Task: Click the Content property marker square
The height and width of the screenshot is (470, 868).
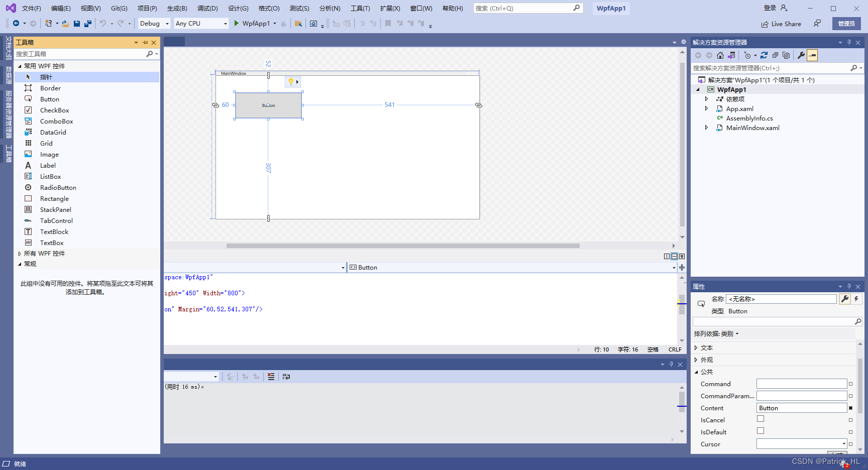Action: (850, 408)
